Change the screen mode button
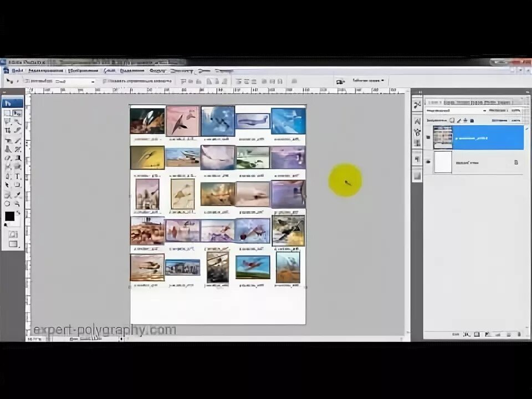The image size is (532, 399). (x=13, y=244)
